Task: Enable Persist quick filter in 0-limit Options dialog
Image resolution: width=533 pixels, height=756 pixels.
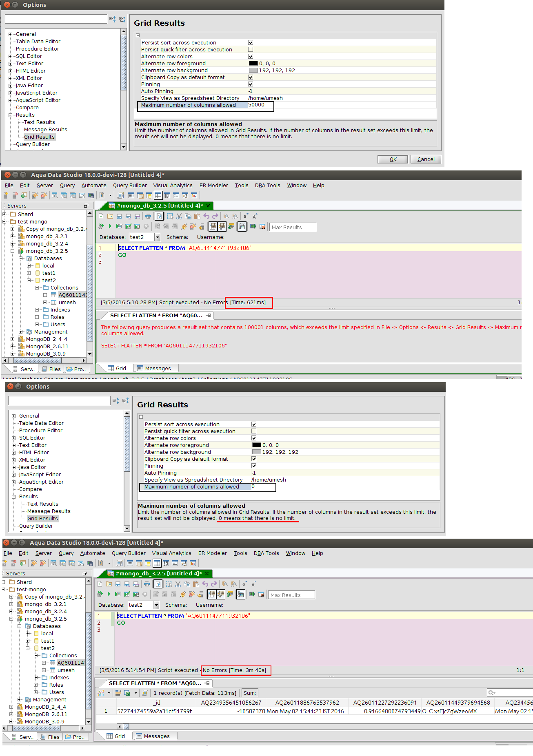Action: pos(254,431)
